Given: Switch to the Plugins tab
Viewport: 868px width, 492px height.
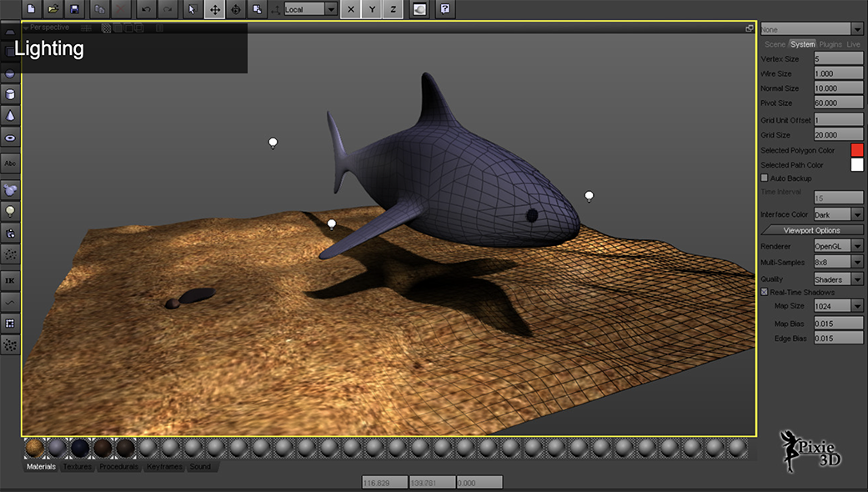Looking at the screenshot, I should [830, 44].
